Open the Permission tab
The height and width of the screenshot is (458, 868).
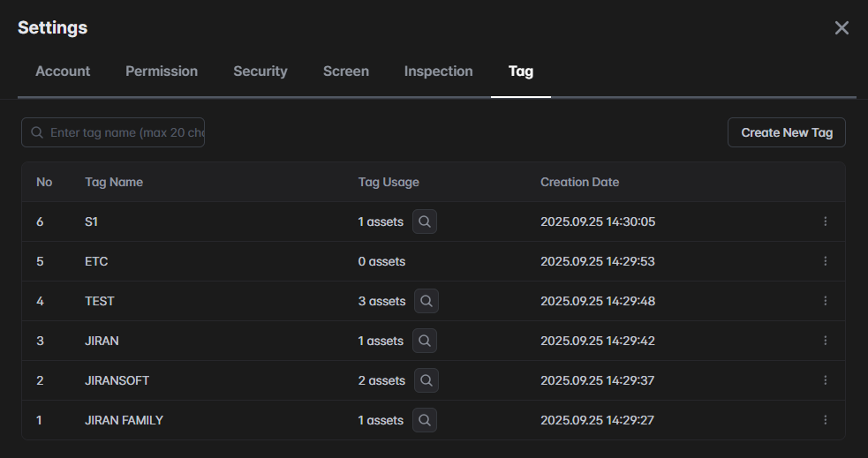point(162,71)
